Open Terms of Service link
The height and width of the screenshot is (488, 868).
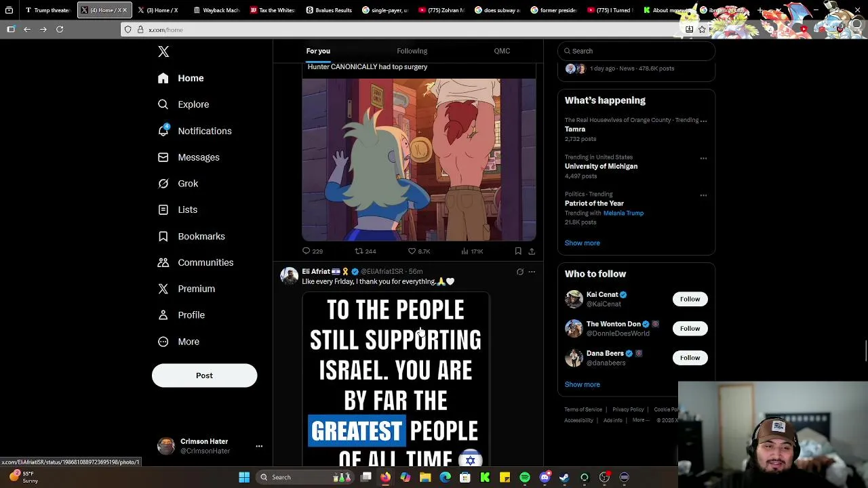(583, 409)
